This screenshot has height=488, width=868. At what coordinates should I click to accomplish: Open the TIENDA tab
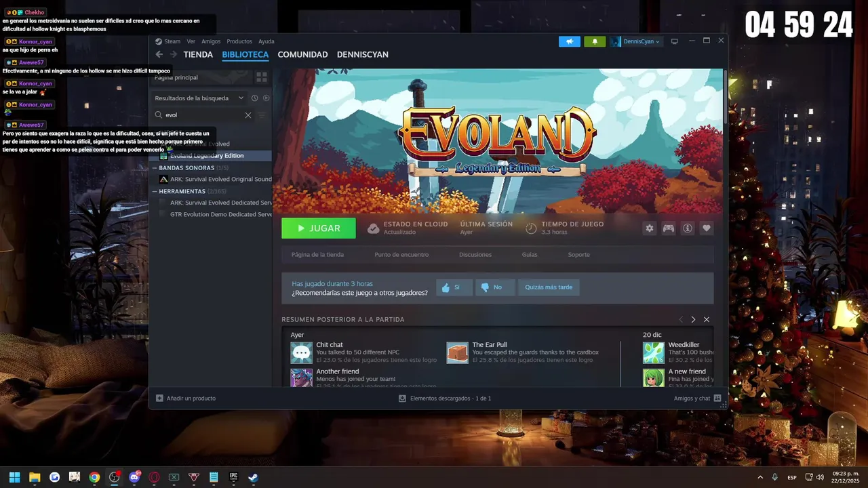coord(198,54)
